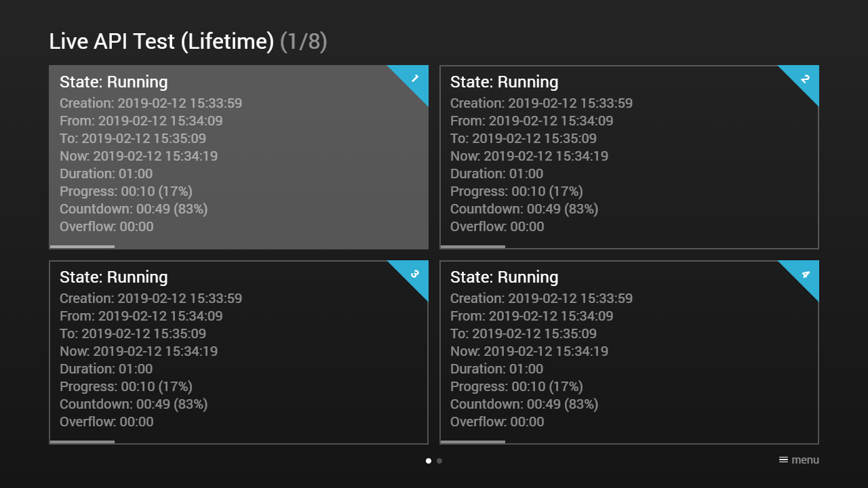Image resolution: width=868 pixels, height=488 pixels.
Task: Click the menu text label
Action: tap(805, 460)
